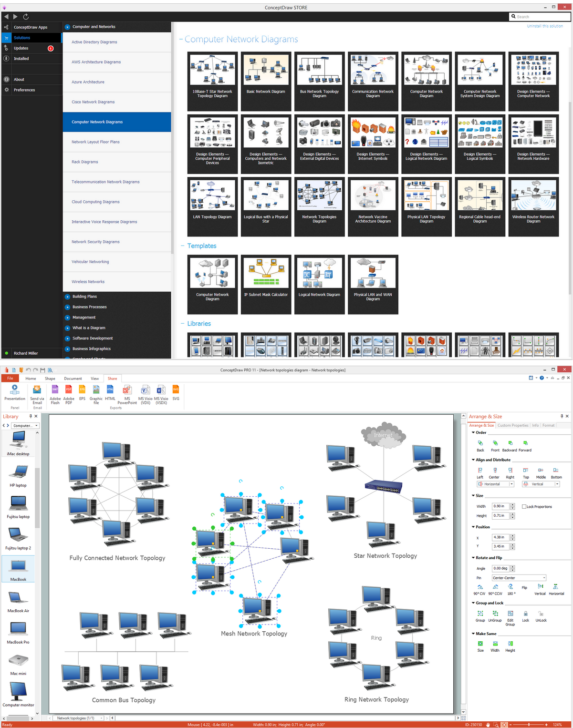Open the Horizontal distribute dropdown
Screen dimensions: 573x728
click(x=512, y=484)
